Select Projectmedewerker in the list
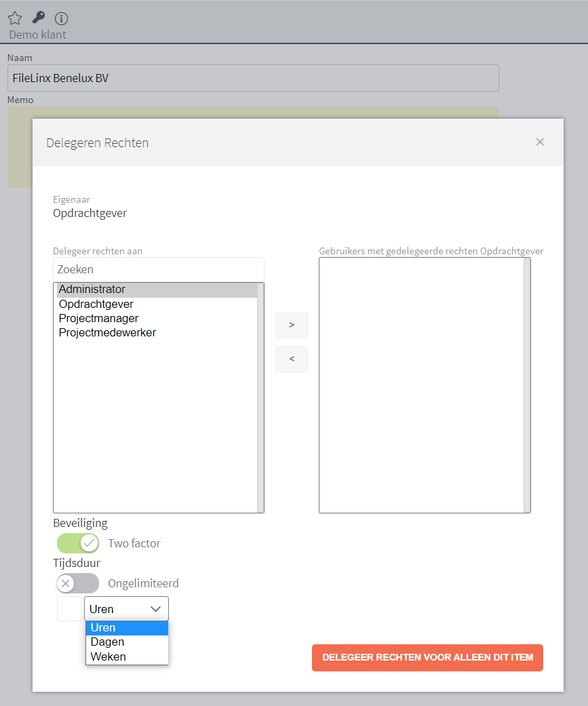Screen dimensions: 588x706 (107, 333)
